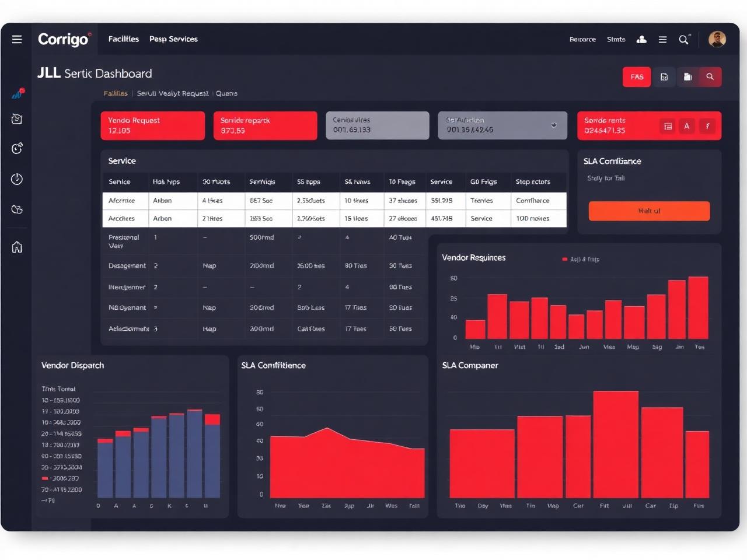Select the Adacticmats row label

128,329
